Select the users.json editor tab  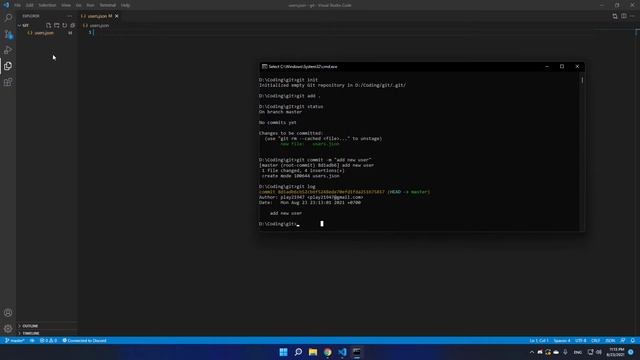coord(100,16)
